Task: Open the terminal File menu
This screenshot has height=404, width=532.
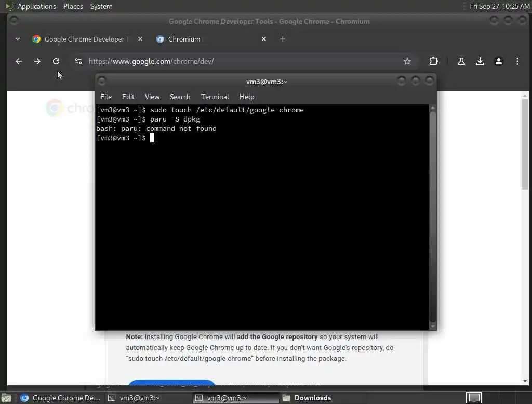Action: tap(106, 97)
